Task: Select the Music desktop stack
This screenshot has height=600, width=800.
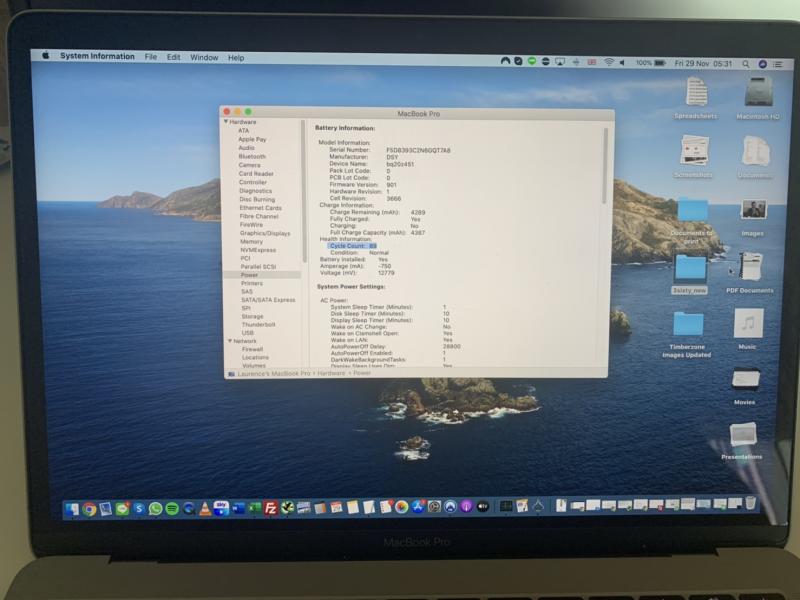Action: tap(748, 328)
